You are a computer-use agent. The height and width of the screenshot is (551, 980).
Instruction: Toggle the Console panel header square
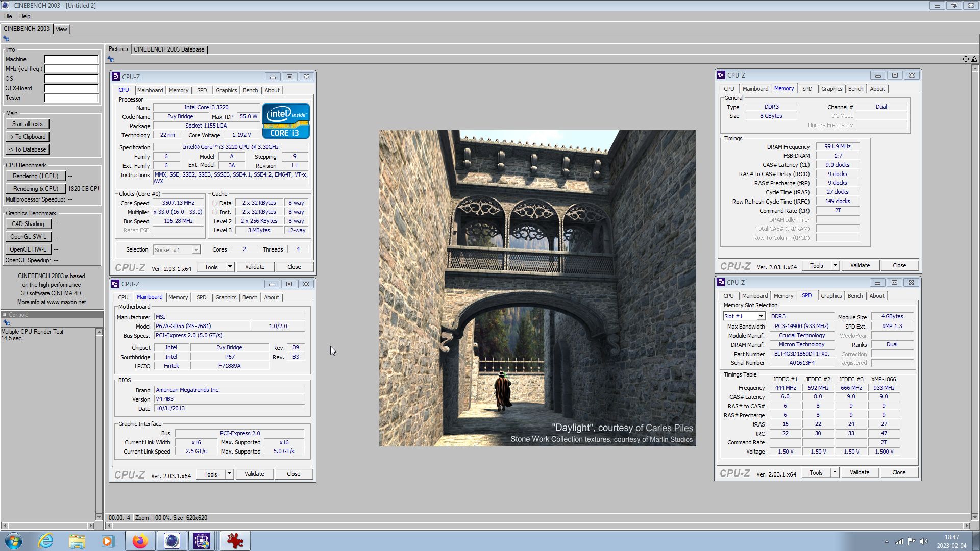click(5, 315)
